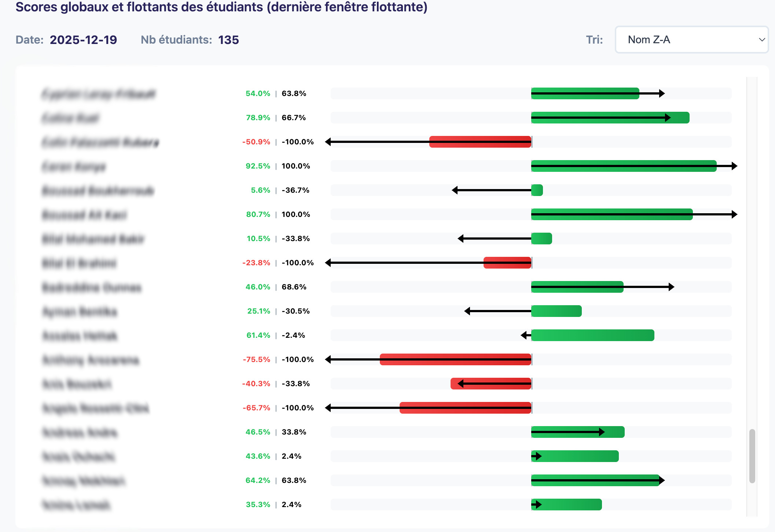
Task: Click arrowhead on the 54.0% row bar
Action: pos(662,93)
